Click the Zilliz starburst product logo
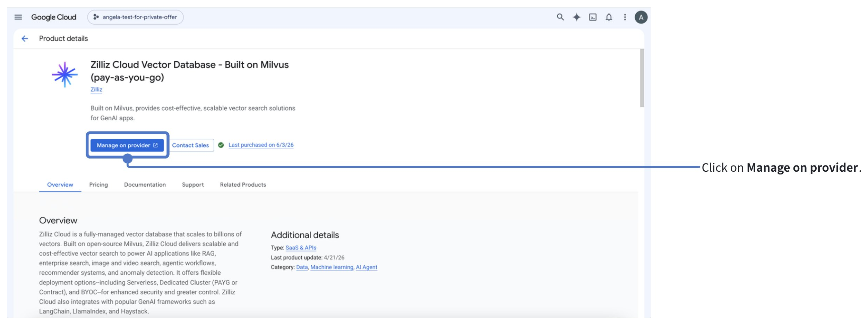868x325 pixels. click(65, 74)
